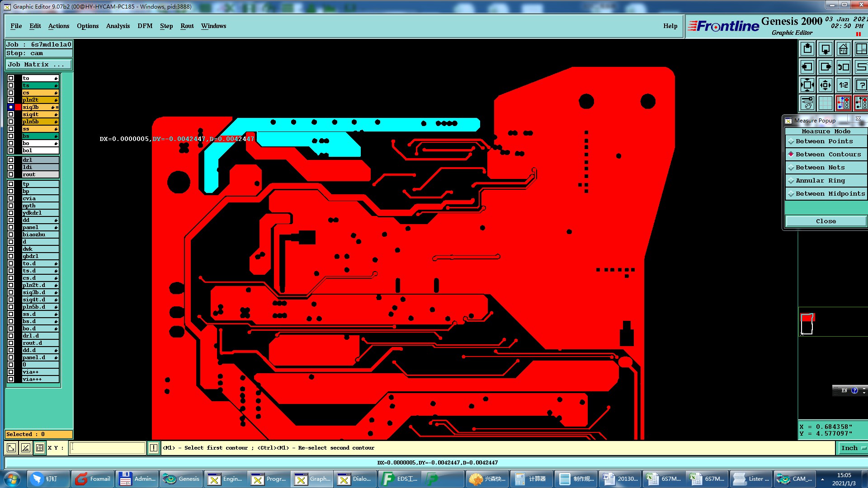Click the red color swatch of sig3b layer
Viewport: 868px width, 488px height.
click(x=18, y=107)
